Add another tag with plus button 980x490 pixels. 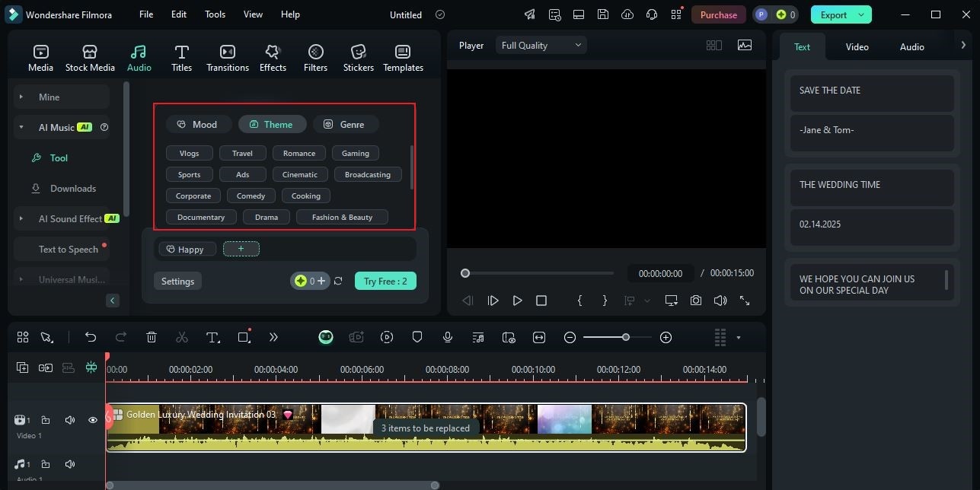[241, 249]
